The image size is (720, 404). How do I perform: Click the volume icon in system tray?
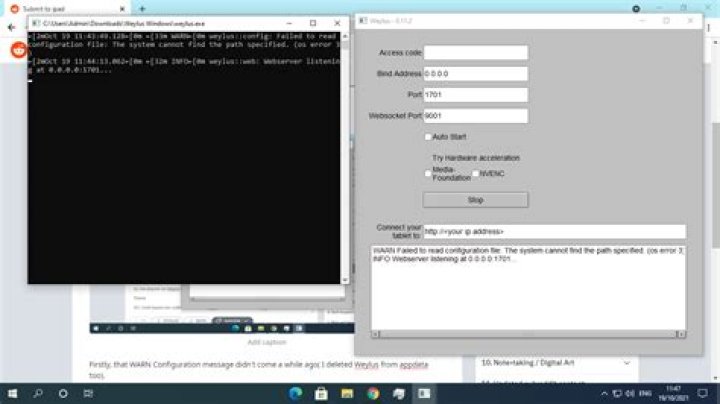630,393
